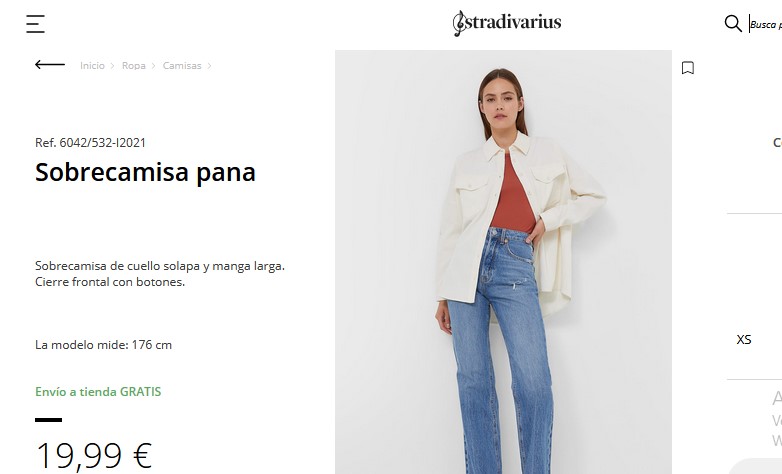Click the Envío a tienda GRATIS link

tap(98, 392)
